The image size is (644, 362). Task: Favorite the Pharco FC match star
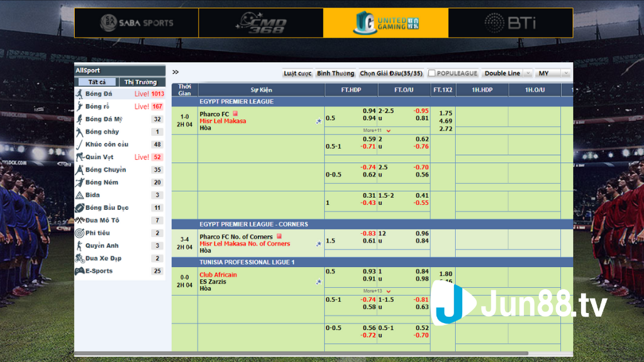[319, 121]
